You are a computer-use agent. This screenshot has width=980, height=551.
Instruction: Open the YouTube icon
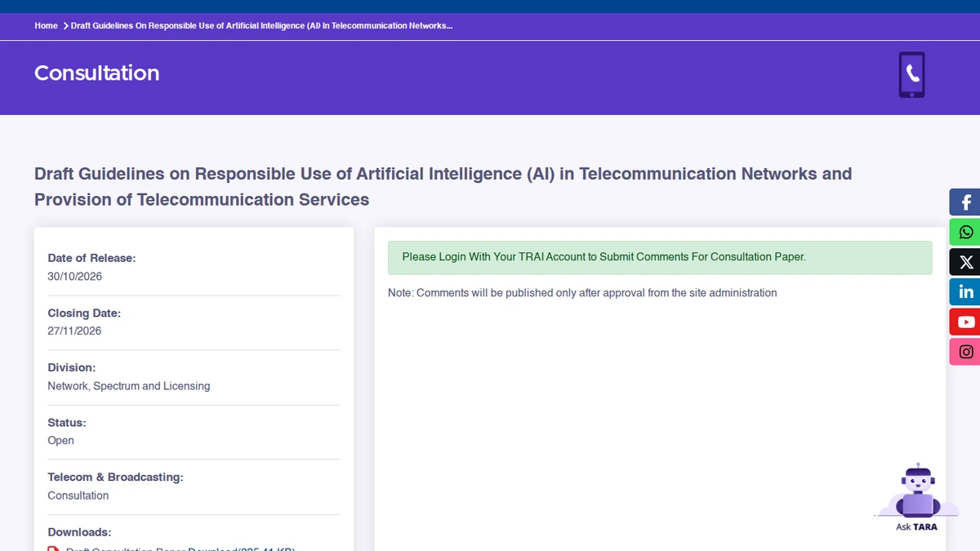[x=965, y=322]
